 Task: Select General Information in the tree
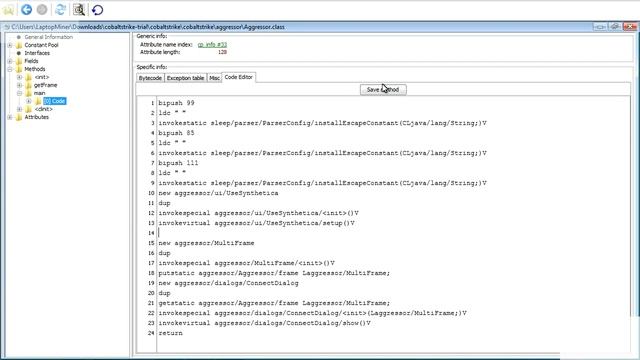tap(49, 37)
